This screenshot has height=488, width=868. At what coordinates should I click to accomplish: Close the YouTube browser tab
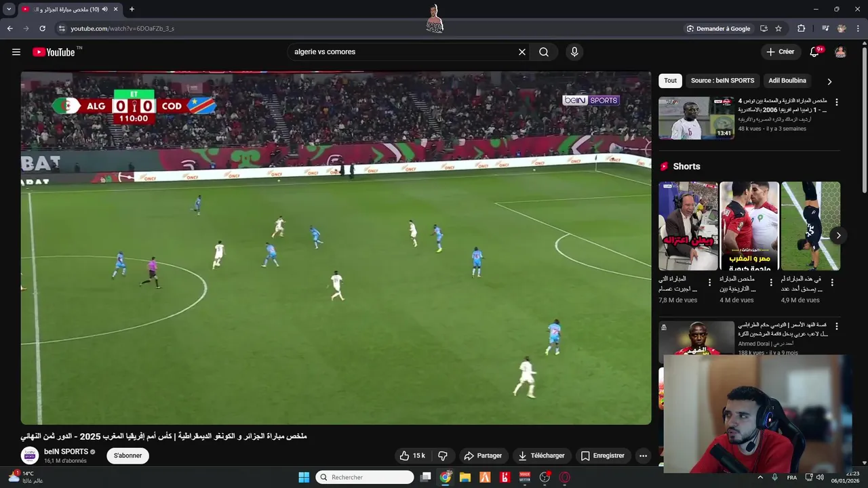(x=116, y=9)
